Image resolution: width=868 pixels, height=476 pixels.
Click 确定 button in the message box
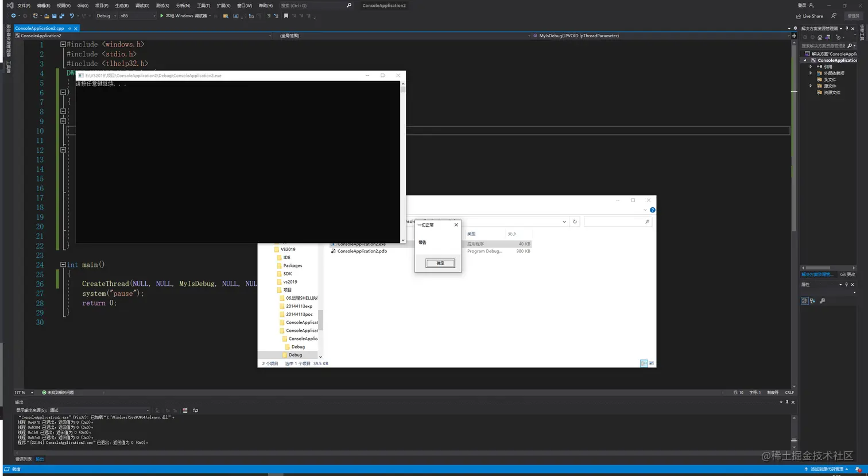tap(440, 263)
